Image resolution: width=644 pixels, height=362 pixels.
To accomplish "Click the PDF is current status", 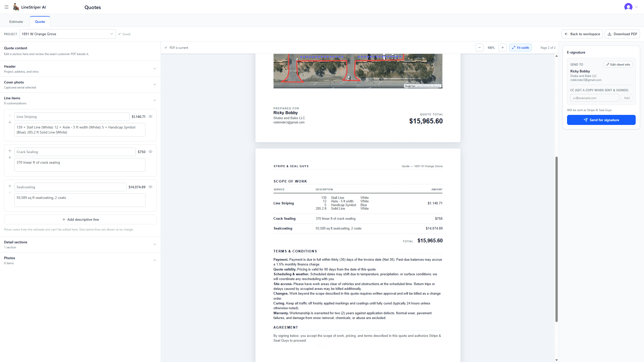I will [176, 48].
